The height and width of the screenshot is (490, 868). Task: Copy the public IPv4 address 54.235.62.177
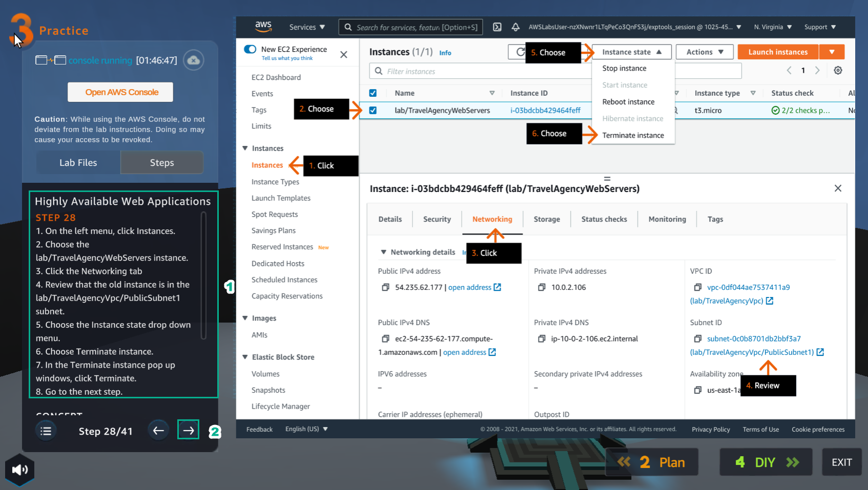[x=385, y=288]
